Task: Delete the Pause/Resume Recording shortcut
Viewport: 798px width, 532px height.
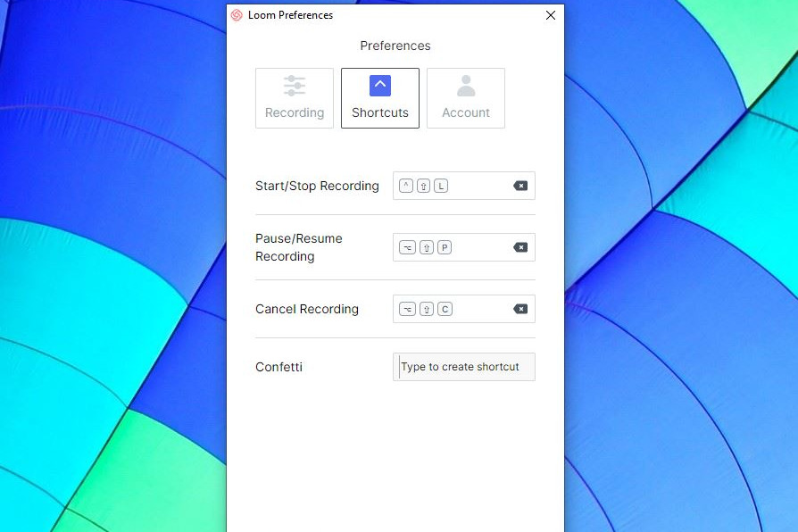Action: 520,247
